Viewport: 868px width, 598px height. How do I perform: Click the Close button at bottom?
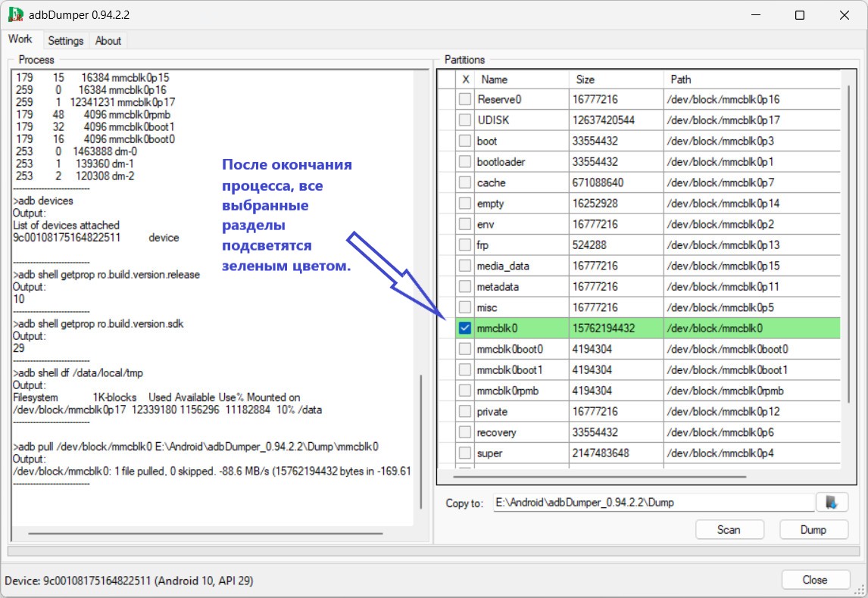pos(815,580)
